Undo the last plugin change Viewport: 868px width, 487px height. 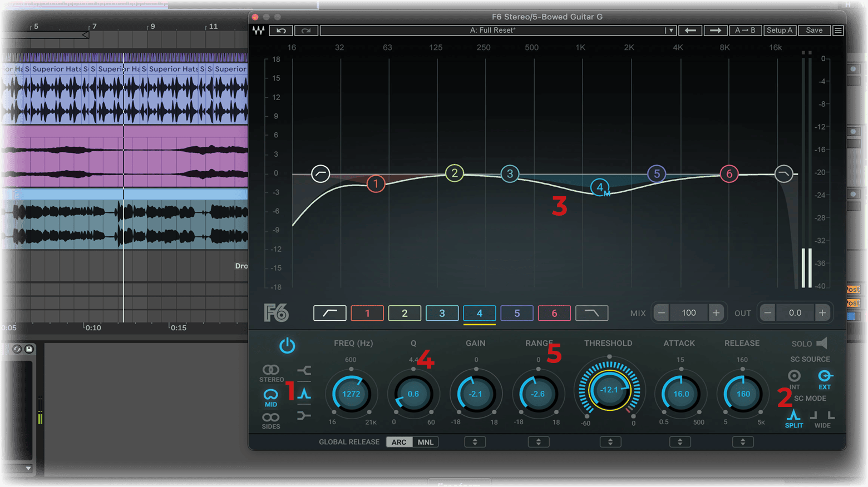pyautogui.click(x=281, y=31)
